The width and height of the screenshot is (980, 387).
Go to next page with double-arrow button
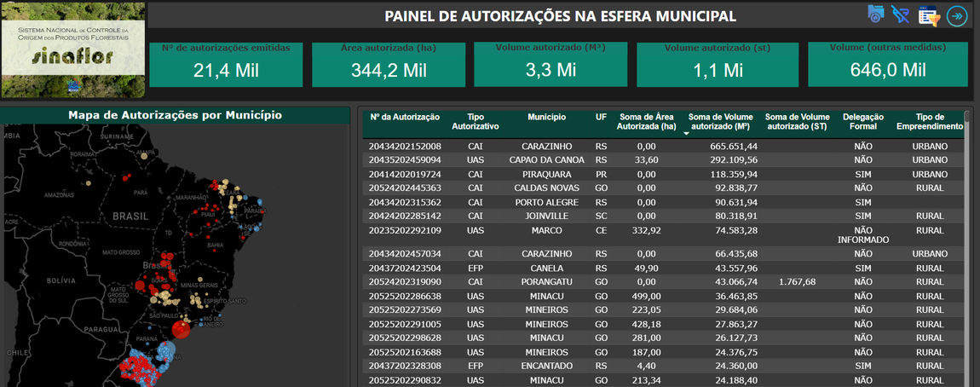click(x=957, y=15)
